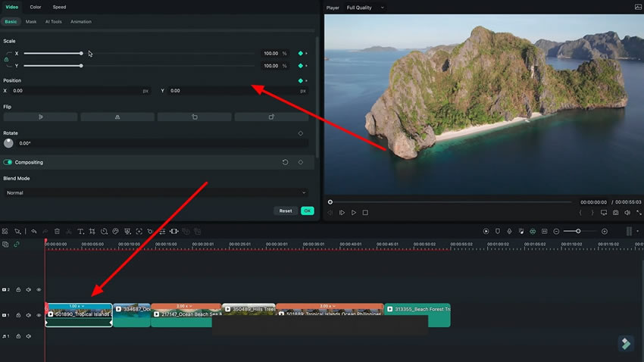Mute audio track 1
The height and width of the screenshot is (362, 644).
click(28, 336)
